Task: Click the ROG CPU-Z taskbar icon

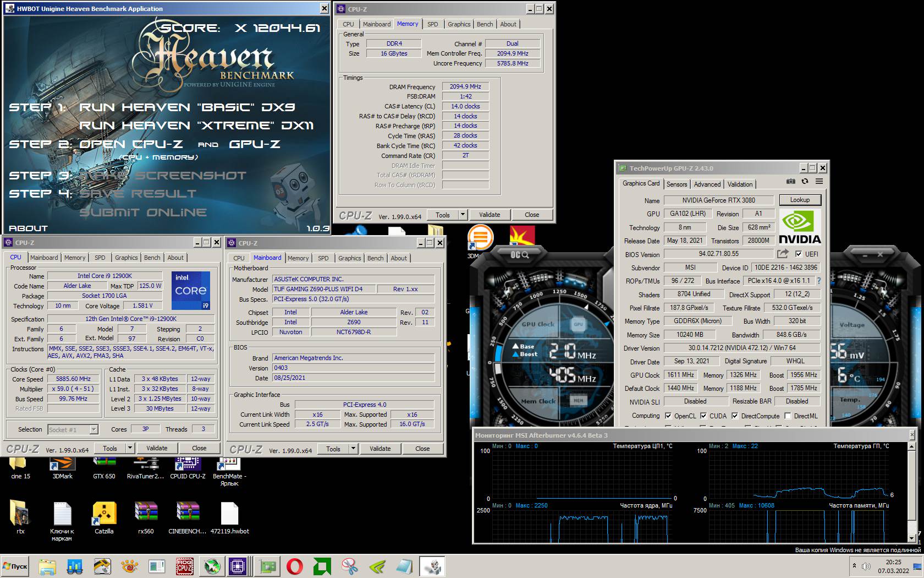Action: 184,566
